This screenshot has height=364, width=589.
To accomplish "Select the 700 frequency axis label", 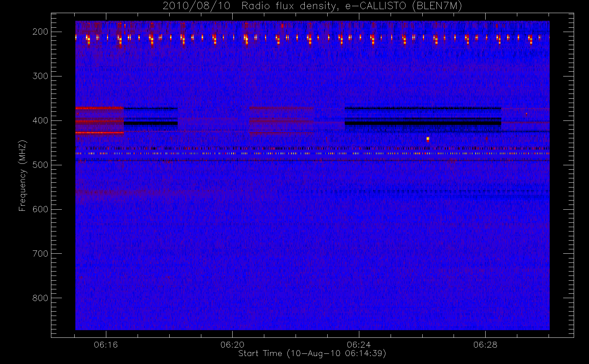I will point(40,254).
